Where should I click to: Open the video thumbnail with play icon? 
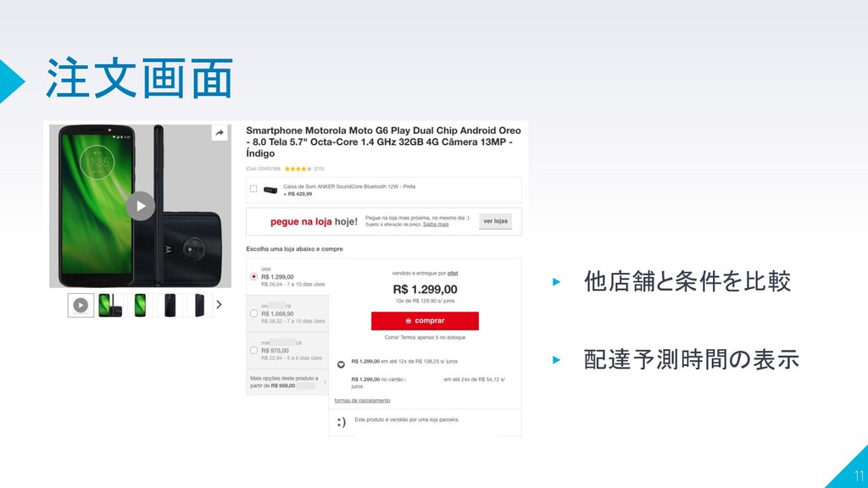point(81,305)
